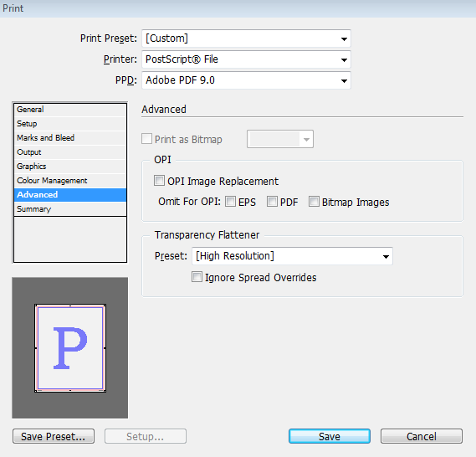Enable Ignore Spread Overrides

point(197,277)
